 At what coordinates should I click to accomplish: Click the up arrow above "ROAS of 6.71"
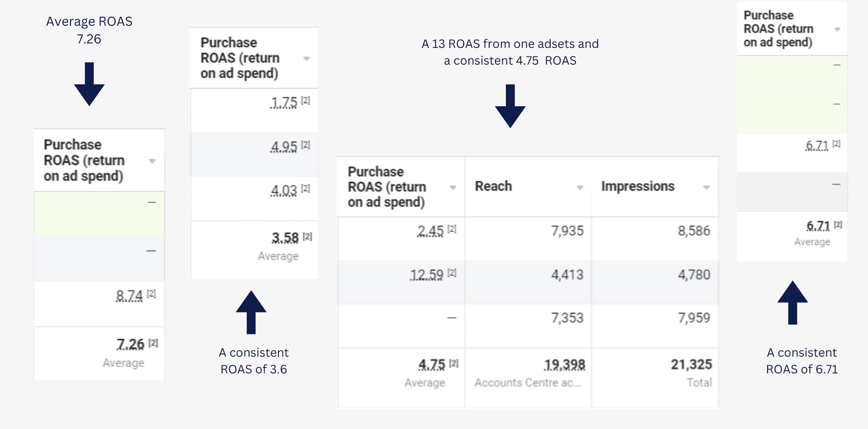(793, 302)
